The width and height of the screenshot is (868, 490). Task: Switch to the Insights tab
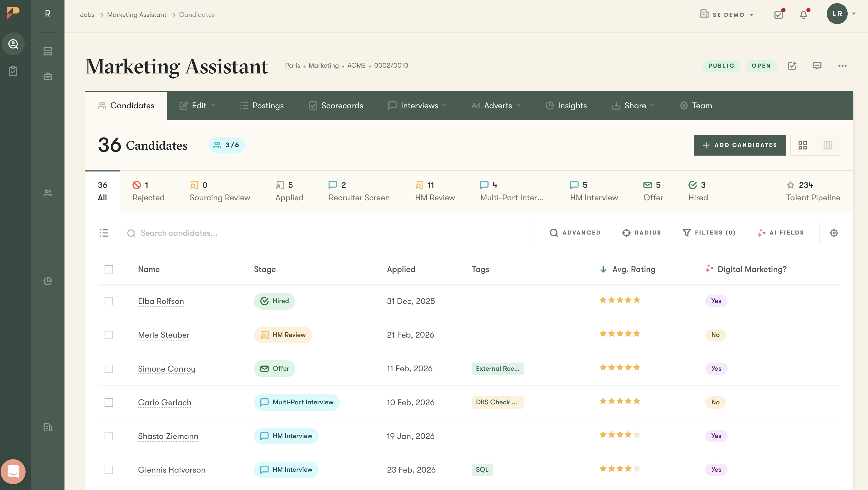click(566, 106)
